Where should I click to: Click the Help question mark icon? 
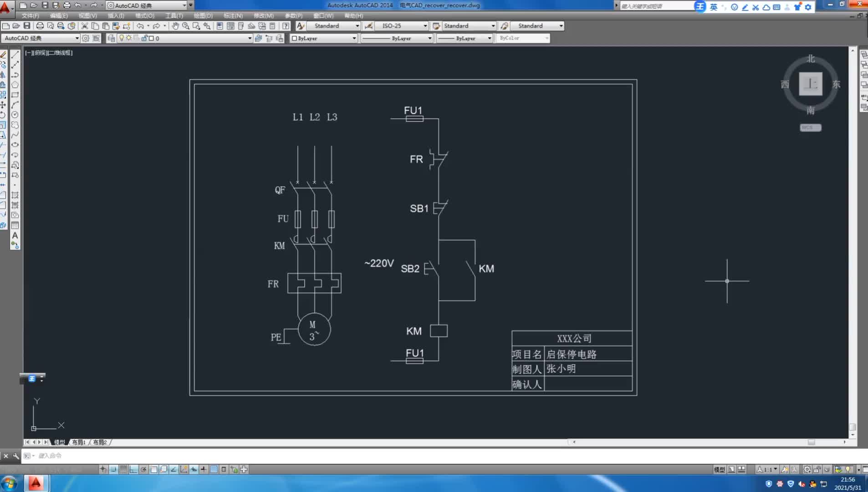pos(286,26)
